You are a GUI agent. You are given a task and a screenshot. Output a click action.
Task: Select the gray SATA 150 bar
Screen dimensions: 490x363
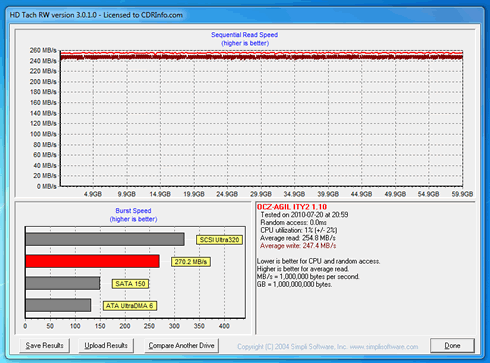63,283
